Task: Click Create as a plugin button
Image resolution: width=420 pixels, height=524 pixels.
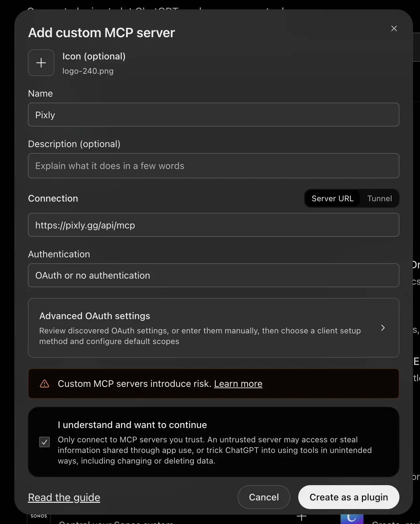Action: pyautogui.click(x=349, y=497)
